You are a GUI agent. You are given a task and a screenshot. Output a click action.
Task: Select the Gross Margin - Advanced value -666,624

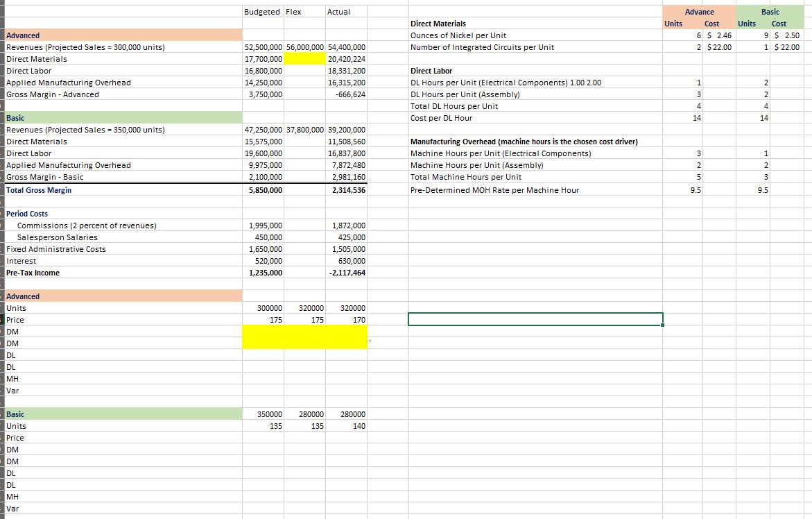[347, 94]
